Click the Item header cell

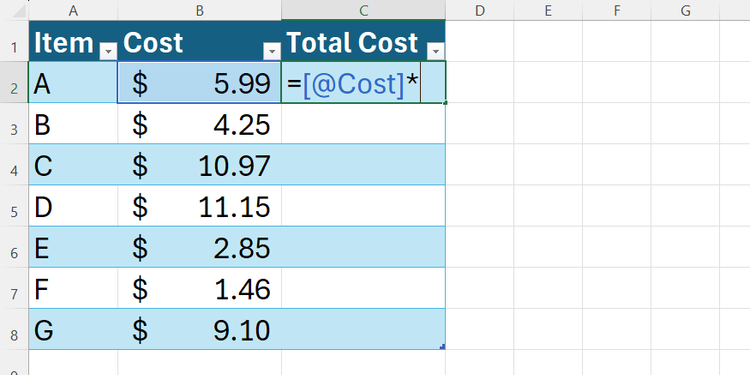click(73, 41)
